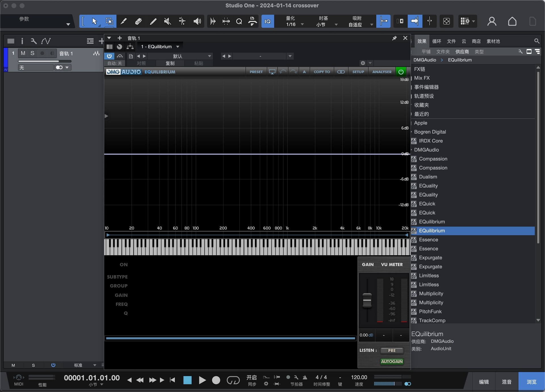Open the 混音 mix view tab
Image resolution: width=545 pixels, height=392 pixels.
506,382
